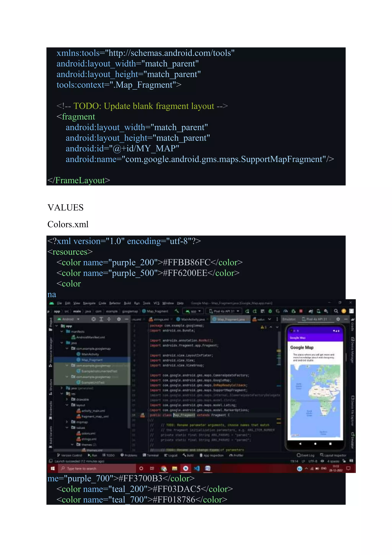Viewport: 392px width, 555px height.
Task: Open File Explorer from the taskbar
Action: pos(175,468)
